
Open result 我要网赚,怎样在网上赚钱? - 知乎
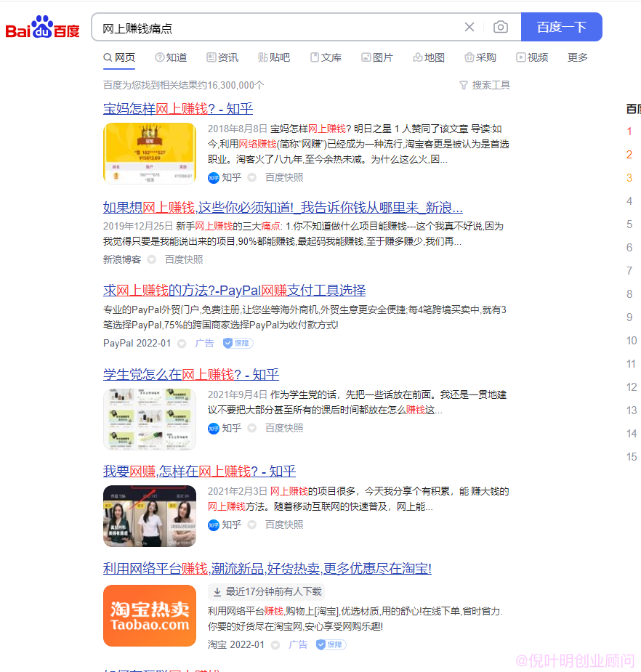[199, 471]
